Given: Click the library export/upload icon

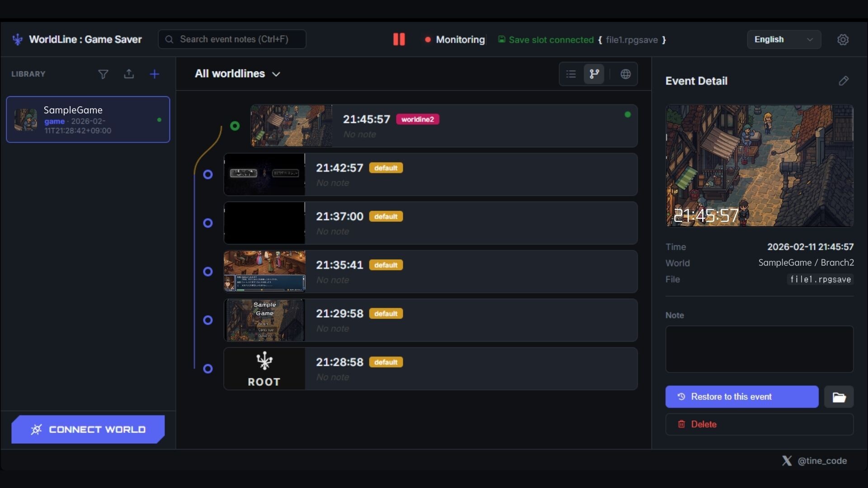Looking at the screenshot, I should (x=129, y=74).
